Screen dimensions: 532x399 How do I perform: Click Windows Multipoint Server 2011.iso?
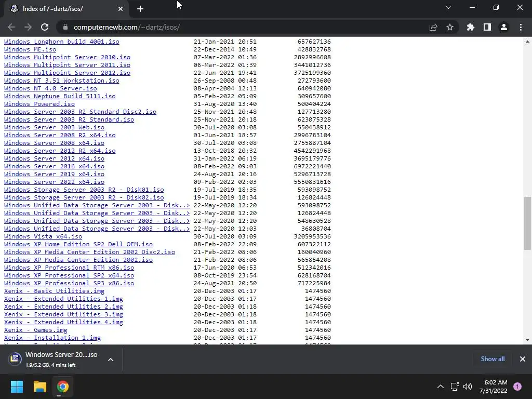click(67, 65)
